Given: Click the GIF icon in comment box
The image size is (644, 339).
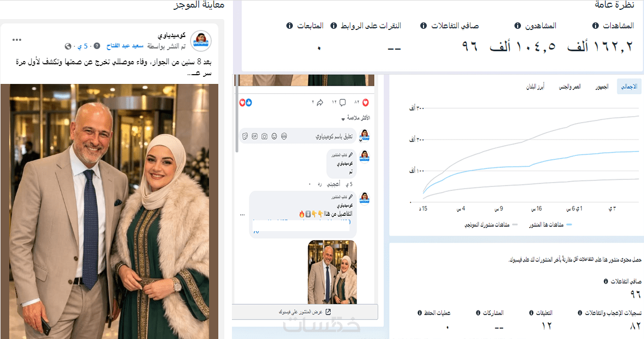Looking at the screenshot, I should 255,136.
